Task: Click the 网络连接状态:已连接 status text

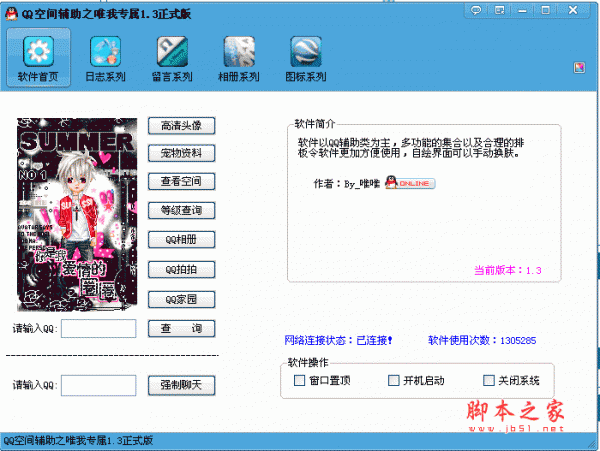Action: pos(338,340)
